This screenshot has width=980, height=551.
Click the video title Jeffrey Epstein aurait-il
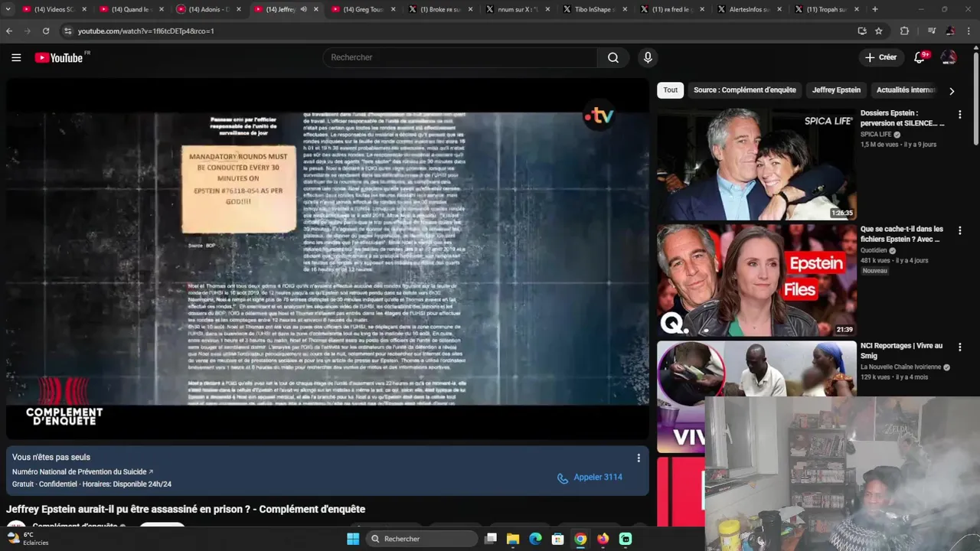[186, 509]
